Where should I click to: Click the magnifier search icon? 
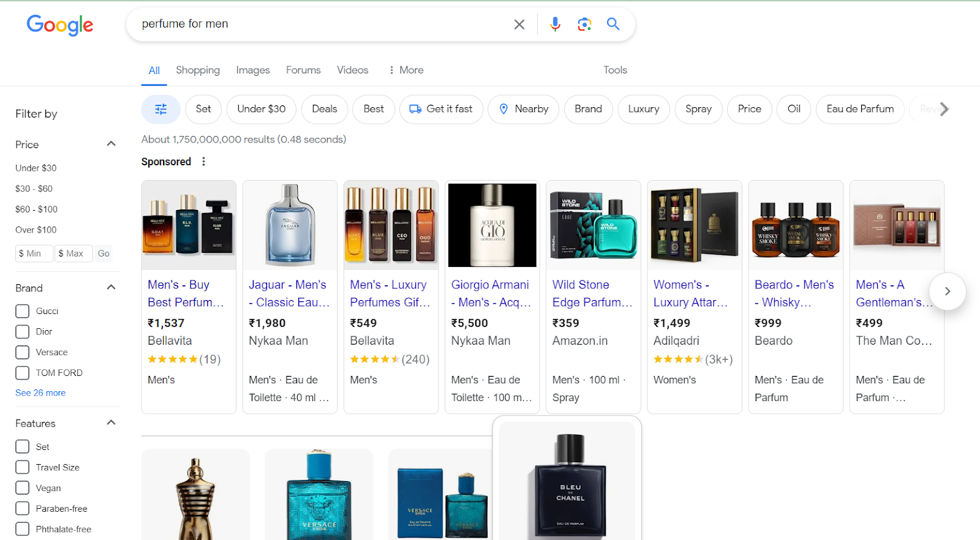point(613,24)
